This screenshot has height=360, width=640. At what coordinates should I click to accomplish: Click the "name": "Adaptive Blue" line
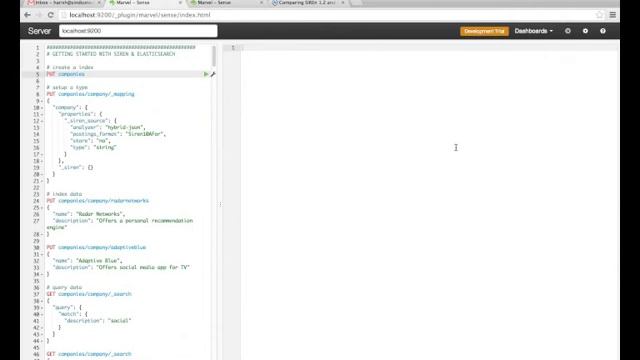(x=87, y=261)
